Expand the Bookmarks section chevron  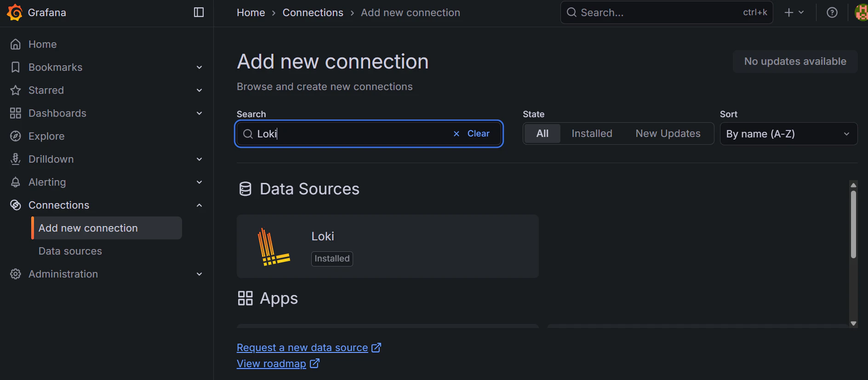[200, 67]
